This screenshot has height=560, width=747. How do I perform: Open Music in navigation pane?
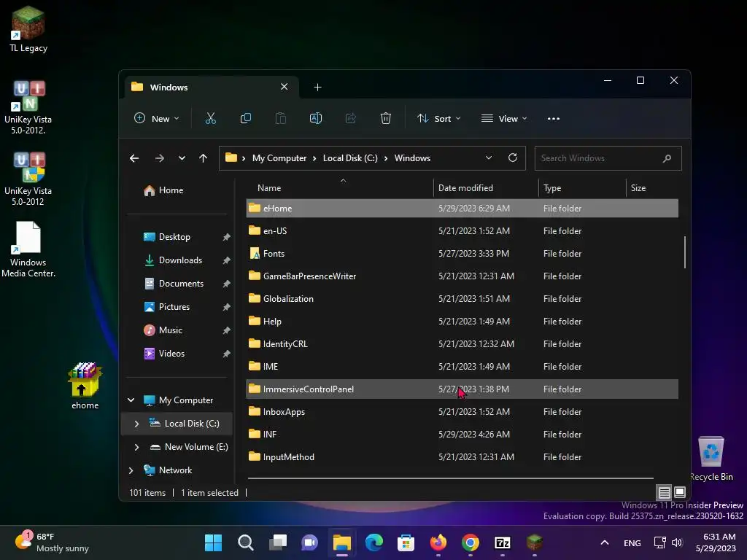coord(163,330)
